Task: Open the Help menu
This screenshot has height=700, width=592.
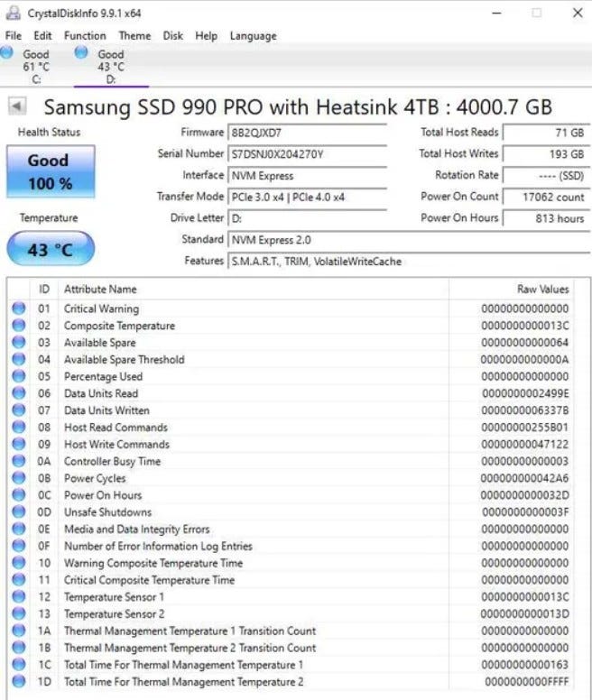Action: click(207, 36)
